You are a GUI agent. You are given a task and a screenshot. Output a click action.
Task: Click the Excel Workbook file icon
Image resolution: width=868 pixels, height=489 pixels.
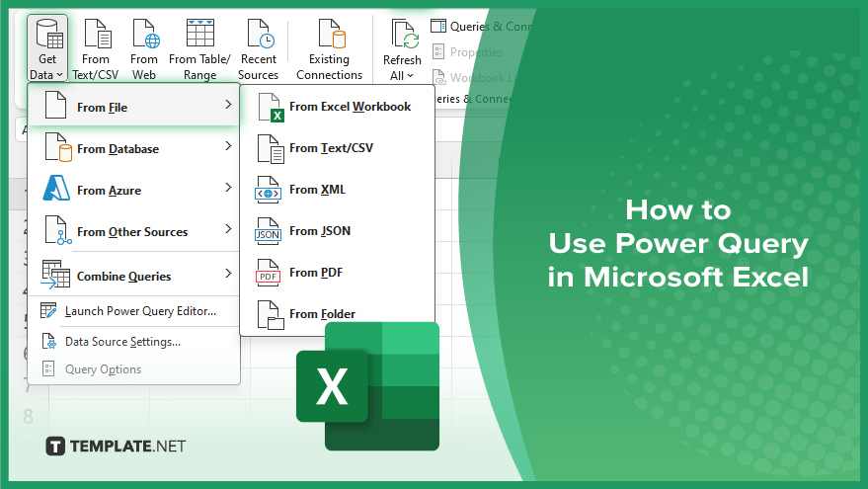[x=271, y=108]
